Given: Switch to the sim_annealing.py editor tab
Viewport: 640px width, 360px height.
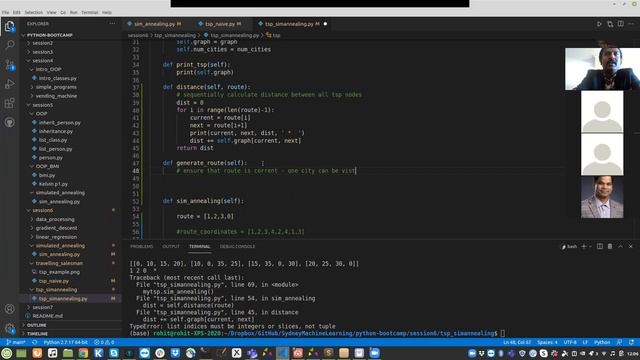Looking at the screenshot, I should (x=155, y=24).
